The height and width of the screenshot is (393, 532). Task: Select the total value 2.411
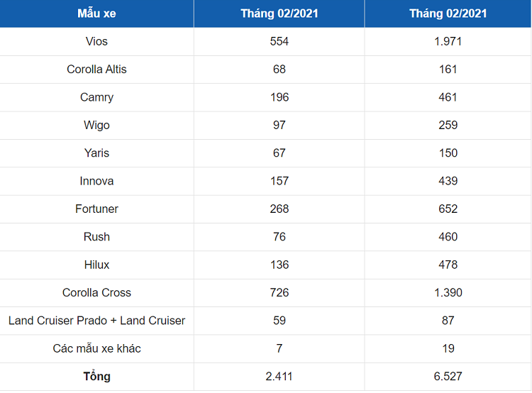point(279,376)
